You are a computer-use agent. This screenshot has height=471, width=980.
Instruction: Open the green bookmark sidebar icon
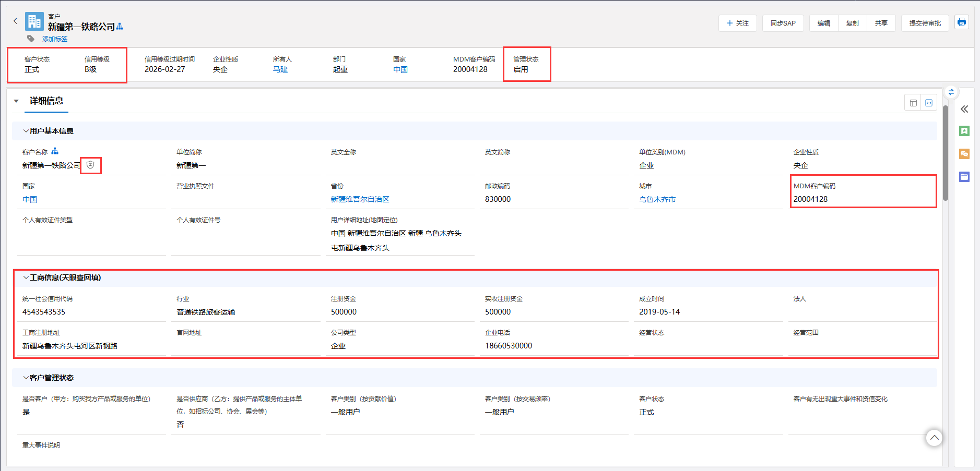tap(964, 131)
